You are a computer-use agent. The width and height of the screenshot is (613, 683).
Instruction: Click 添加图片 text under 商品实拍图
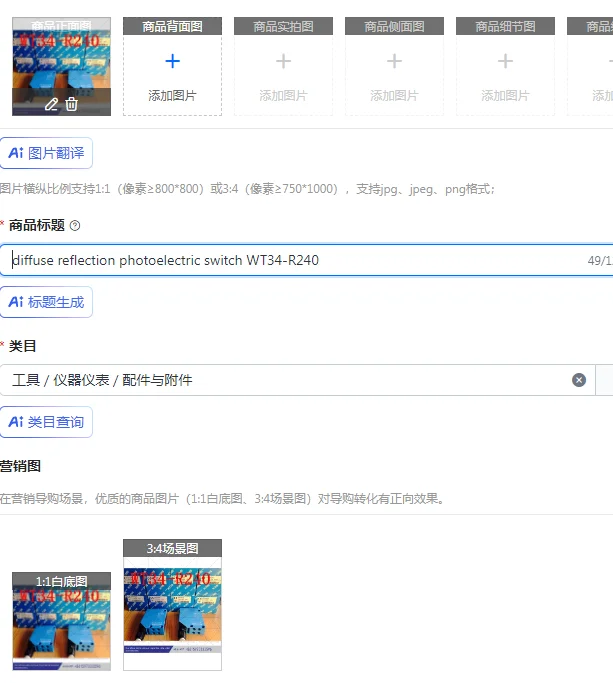(284, 95)
